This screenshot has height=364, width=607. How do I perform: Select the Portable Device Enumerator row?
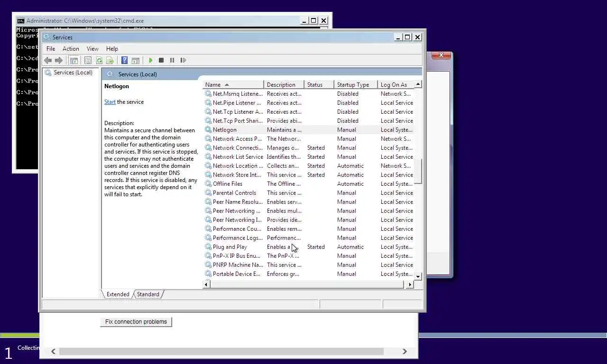pyautogui.click(x=309, y=274)
